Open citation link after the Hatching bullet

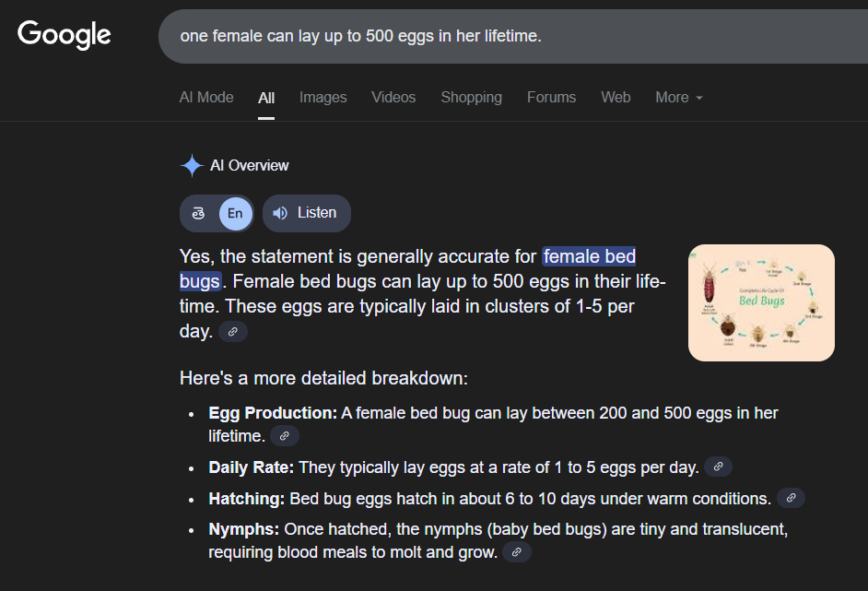click(790, 497)
